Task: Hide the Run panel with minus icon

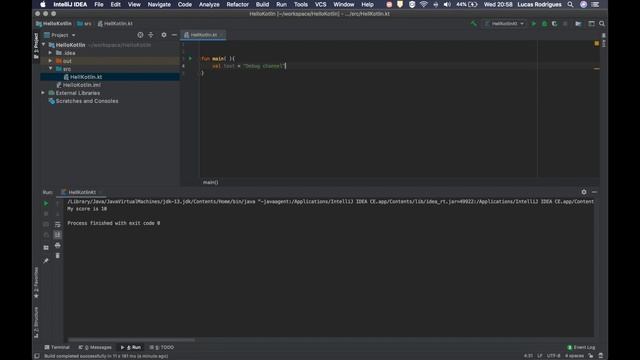Action: coord(594,192)
